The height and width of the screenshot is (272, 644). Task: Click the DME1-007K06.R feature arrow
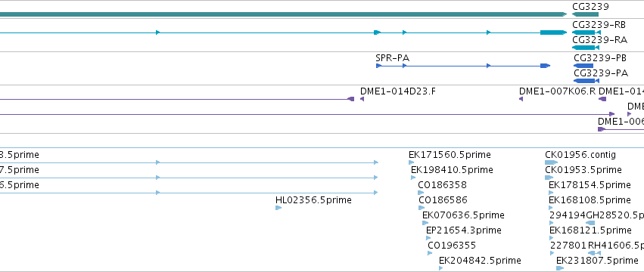click(x=521, y=99)
